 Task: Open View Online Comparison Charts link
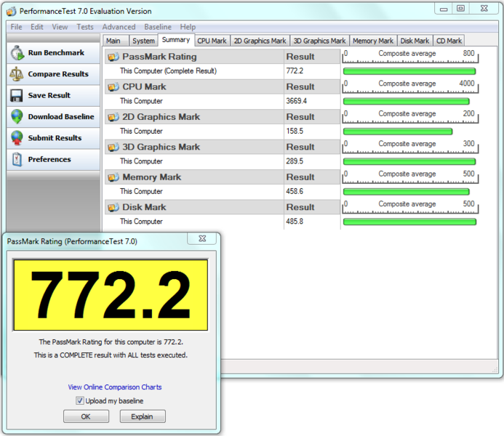[x=115, y=387]
